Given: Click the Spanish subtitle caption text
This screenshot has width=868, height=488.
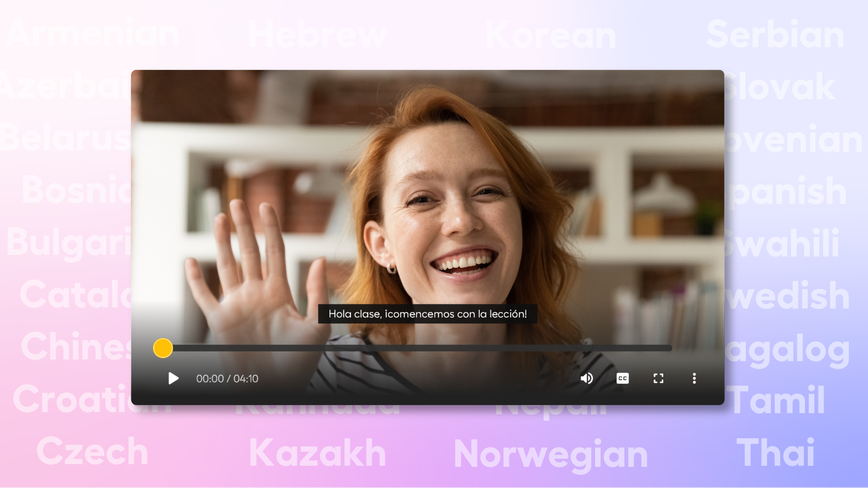Looking at the screenshot, I should [427, 314].
